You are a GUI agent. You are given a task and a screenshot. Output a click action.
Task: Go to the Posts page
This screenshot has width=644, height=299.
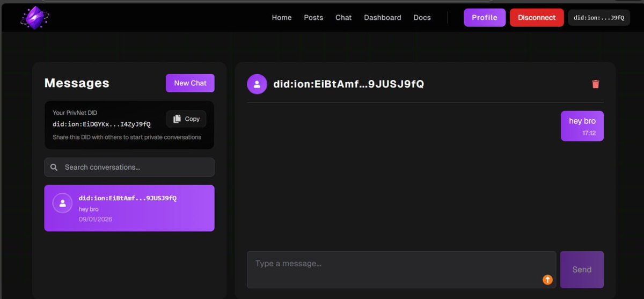point(313,17)
